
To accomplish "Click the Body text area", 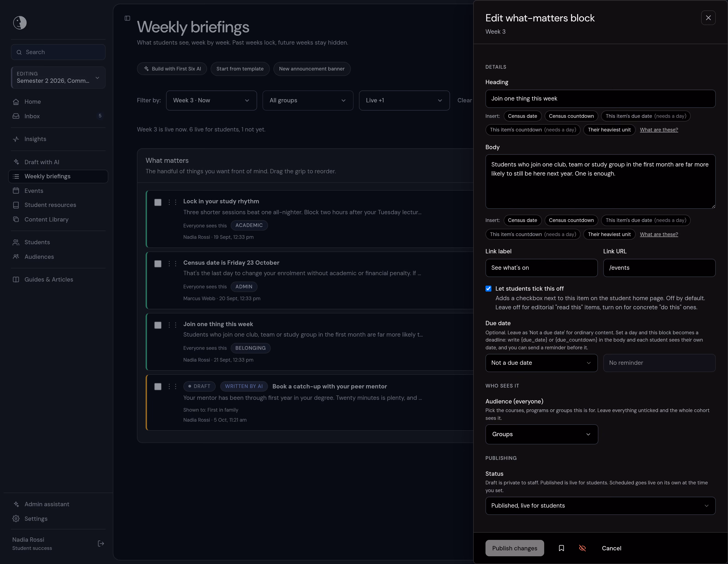I will (x=600, y=181).
